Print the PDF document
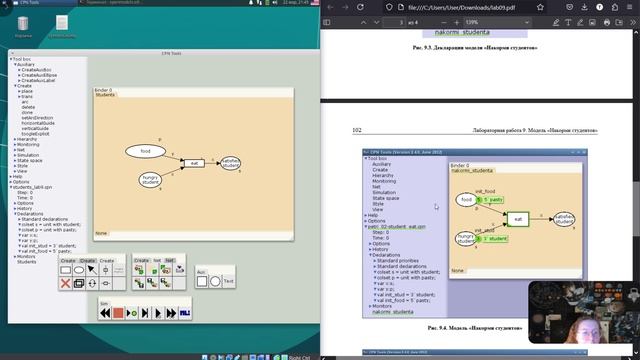The width and height of the screenshot is (640, 360). click(607, 22)
